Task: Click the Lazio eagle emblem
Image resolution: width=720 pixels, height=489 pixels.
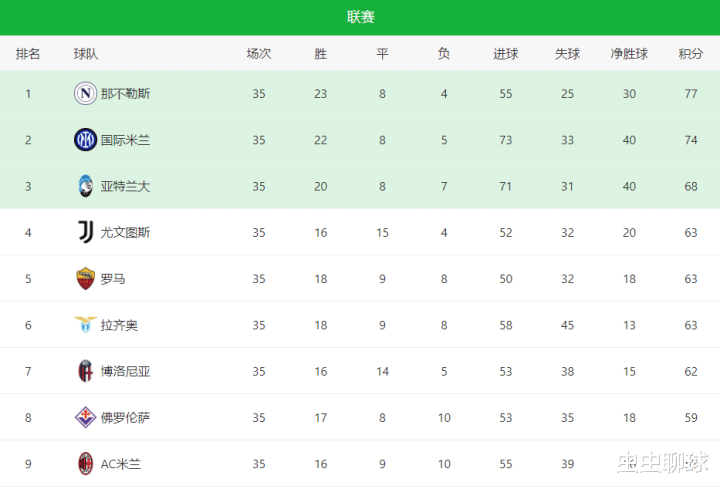Action: click(85, 324)
